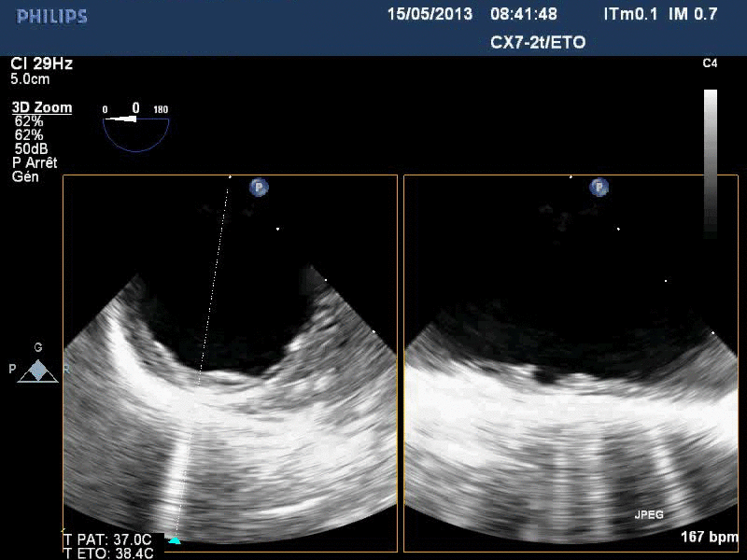Click the probe angle indicator dial
This screenshot has width=747, height=560.
[135, 133]
